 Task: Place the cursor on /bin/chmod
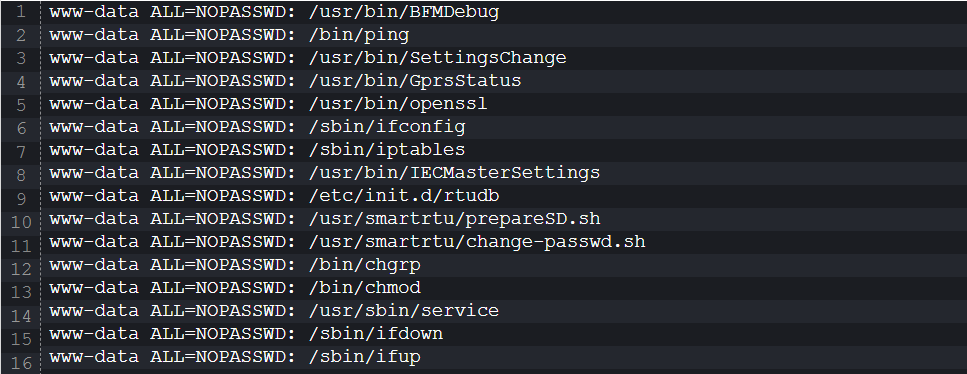click(x=364, y=288)
